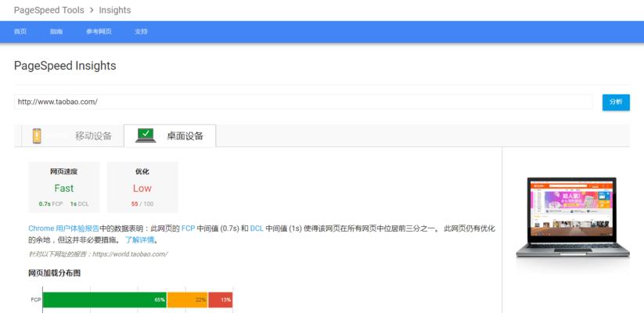
Task: Open the PageSpeed Tools breadcrumb link
Action: [x=49, y=10]
